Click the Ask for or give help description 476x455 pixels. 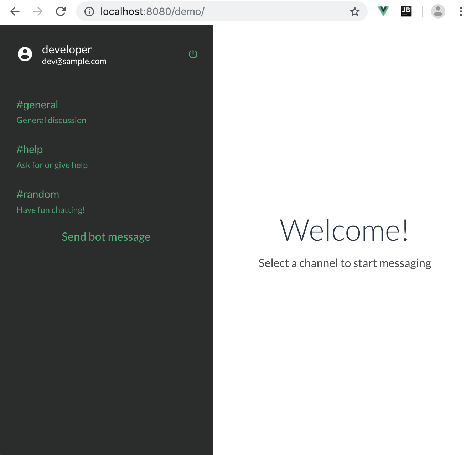coord(52,165)
